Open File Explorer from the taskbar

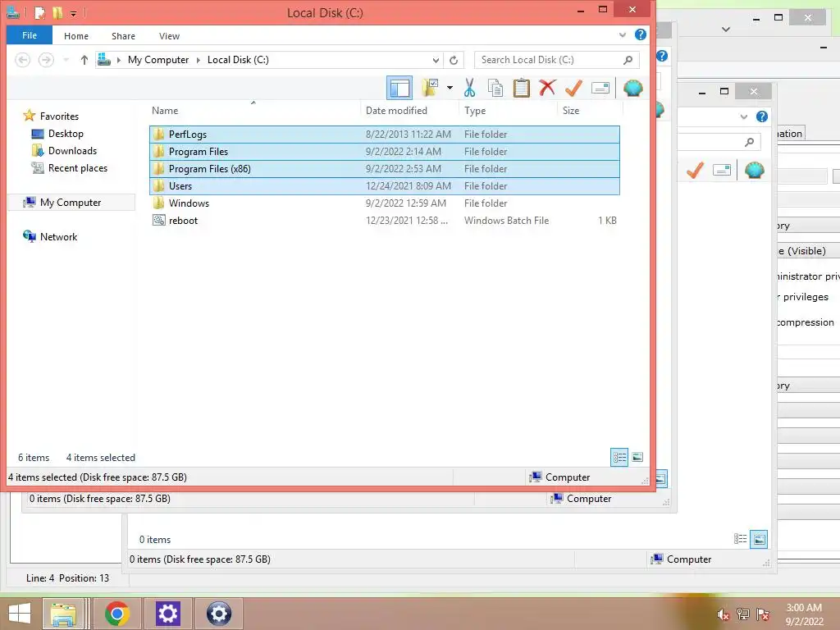tap(64, 614)
